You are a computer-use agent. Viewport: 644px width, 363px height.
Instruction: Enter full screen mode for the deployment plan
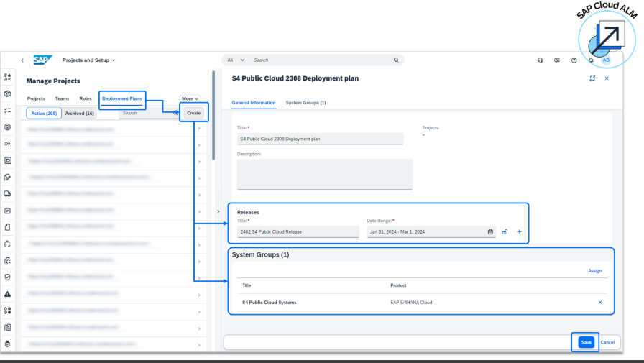click(592, 78)
